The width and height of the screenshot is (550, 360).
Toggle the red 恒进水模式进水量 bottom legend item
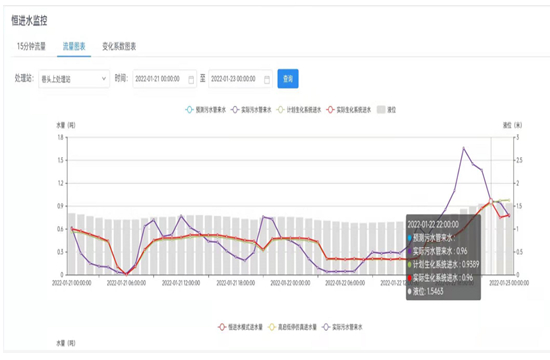[x=240, y=327]
